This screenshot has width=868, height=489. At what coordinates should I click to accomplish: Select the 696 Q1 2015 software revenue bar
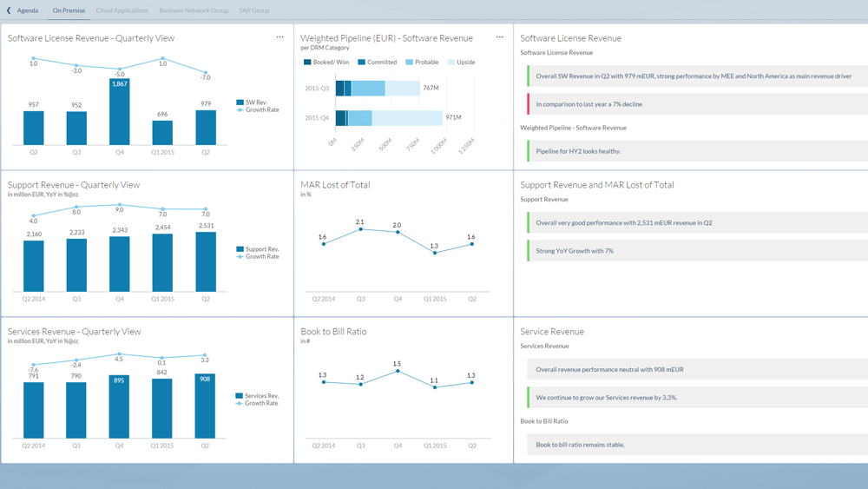[x=163, y=132]
